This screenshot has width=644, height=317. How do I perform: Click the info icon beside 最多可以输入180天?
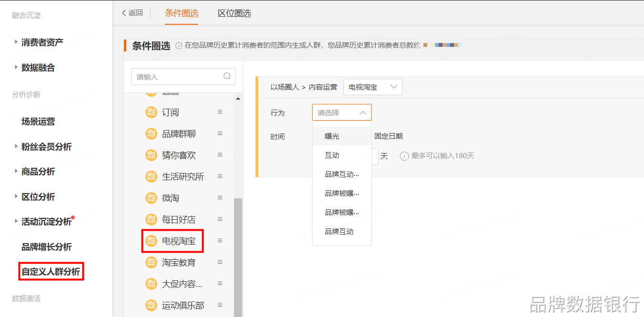pyautogui.click(x=404, y=156)
